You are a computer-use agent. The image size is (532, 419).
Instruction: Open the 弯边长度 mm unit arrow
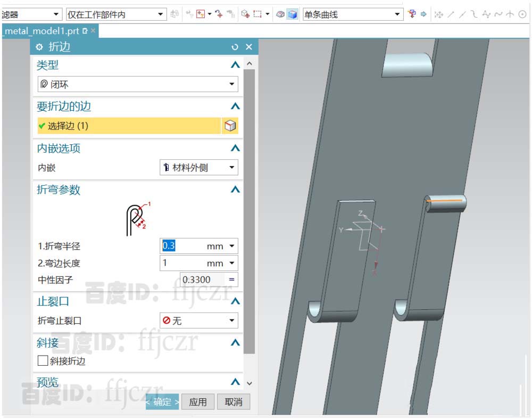pyautogui.click(x=232, y=263)
